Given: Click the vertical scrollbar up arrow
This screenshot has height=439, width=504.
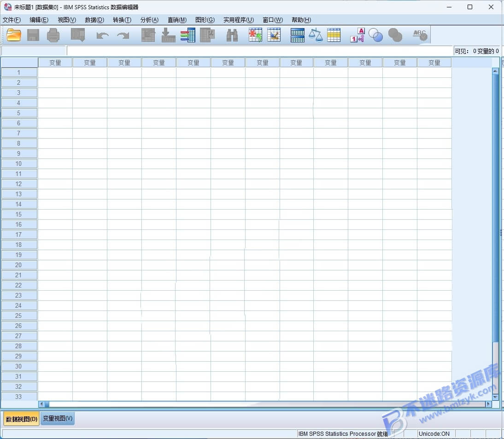Looking at the screenshot, I should click(x=495, y=71).
